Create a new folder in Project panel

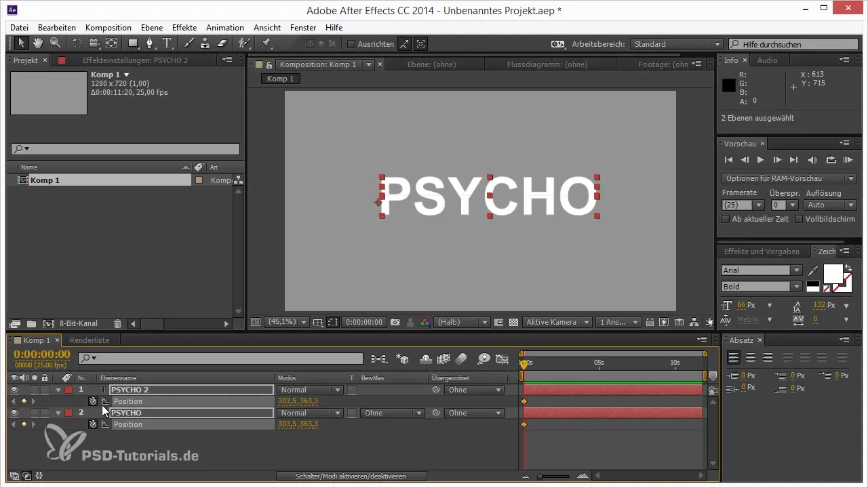(32, 324)
